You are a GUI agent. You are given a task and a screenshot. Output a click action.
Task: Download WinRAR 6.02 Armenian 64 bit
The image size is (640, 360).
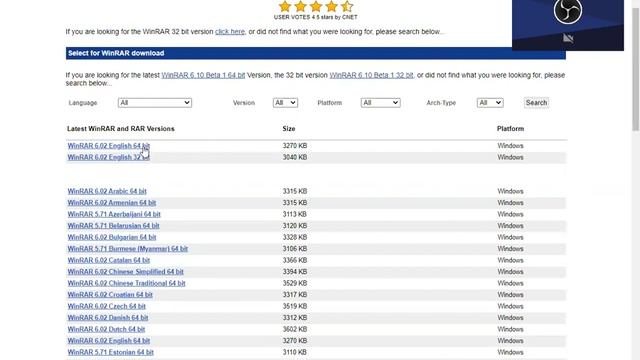coord(112,202)
